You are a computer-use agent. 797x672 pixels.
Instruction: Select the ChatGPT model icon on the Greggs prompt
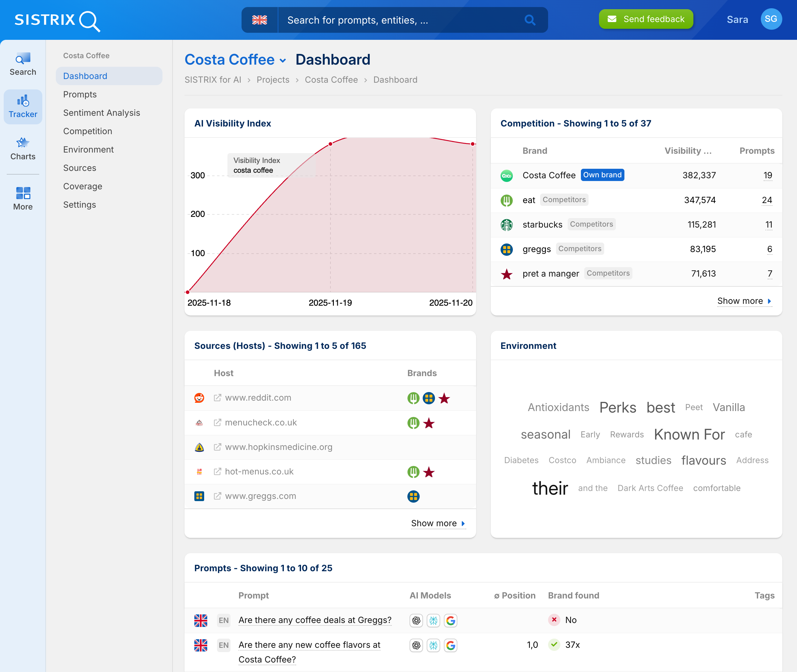pos(416,620)
